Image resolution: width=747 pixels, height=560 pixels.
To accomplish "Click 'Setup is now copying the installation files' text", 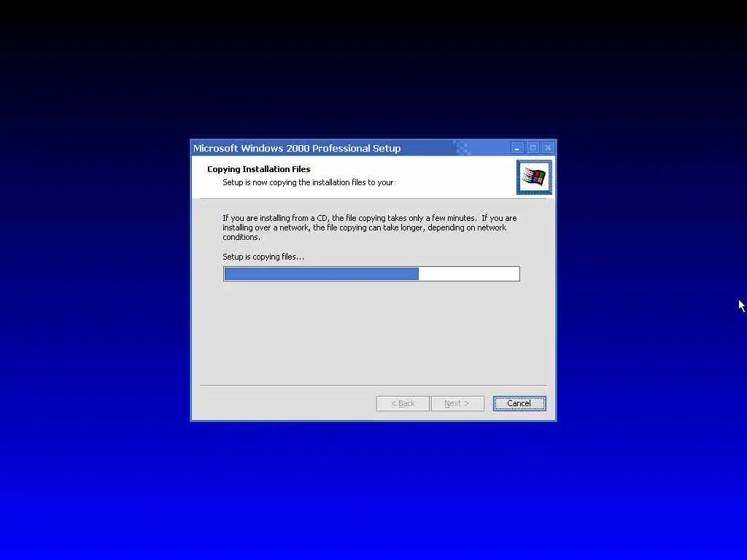I will 308,182.
